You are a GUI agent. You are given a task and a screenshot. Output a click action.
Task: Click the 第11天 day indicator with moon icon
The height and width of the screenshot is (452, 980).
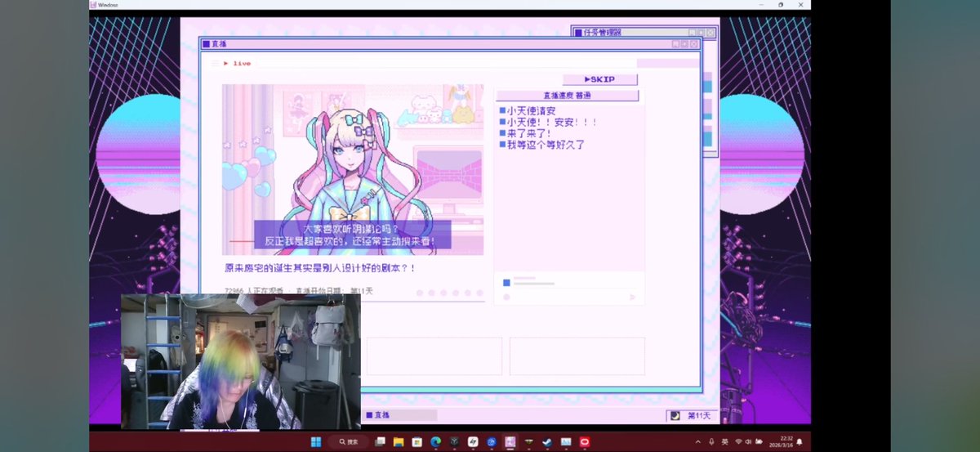coord(691,415)
